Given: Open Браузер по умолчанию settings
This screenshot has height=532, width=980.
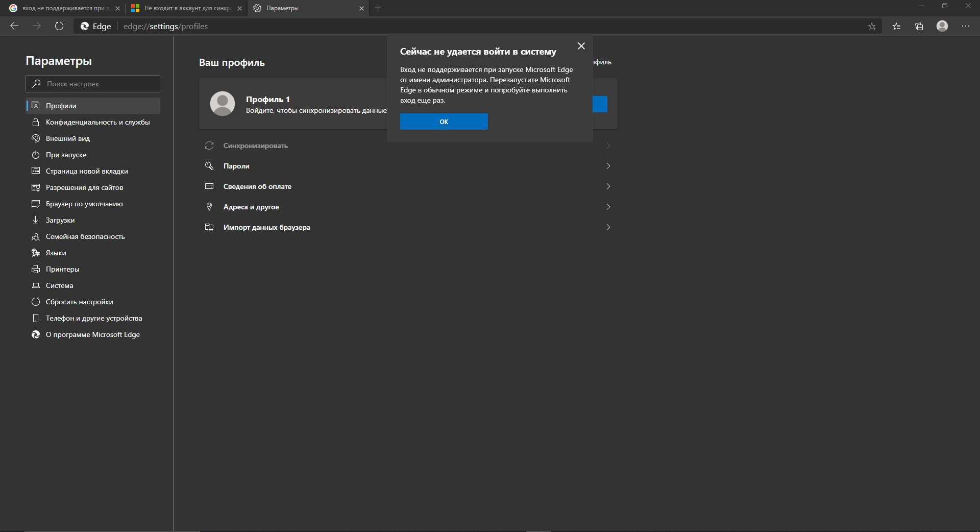Looking at the screenshot, I should (x=93, y=204).
